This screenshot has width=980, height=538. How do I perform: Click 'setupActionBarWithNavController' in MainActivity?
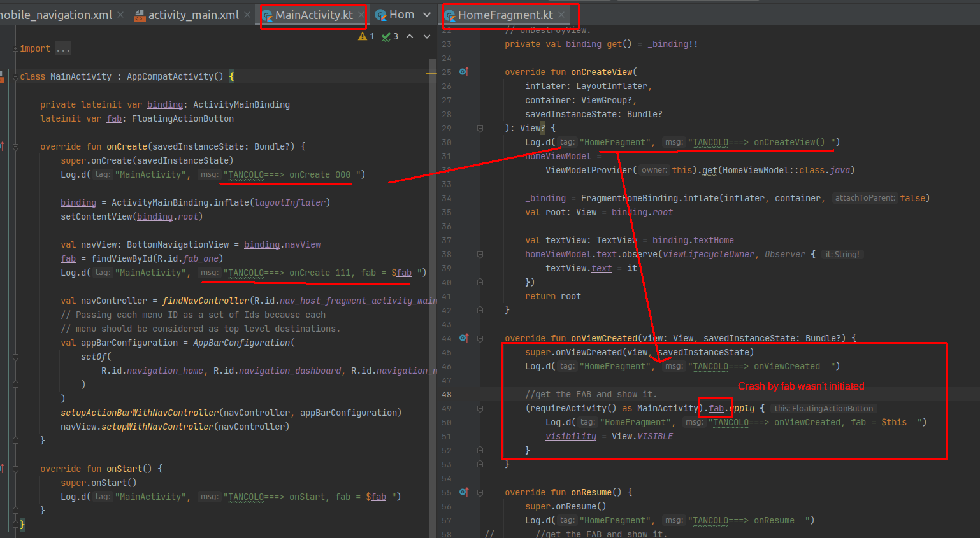[x=140, y=413]
